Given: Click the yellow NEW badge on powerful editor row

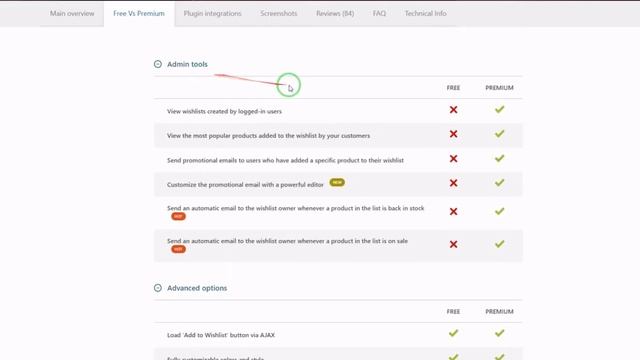Looking at the screenshot, I should pyautogui.click(x=337, y=182).
